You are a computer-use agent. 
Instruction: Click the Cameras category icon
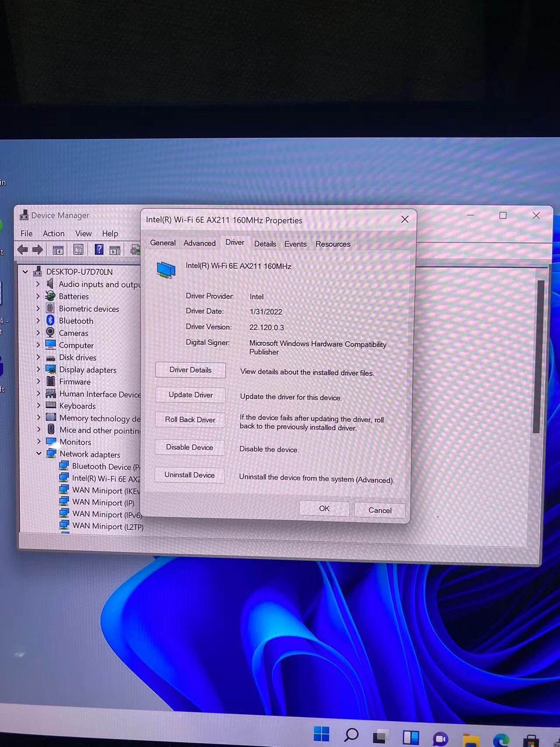coord(51,333)
